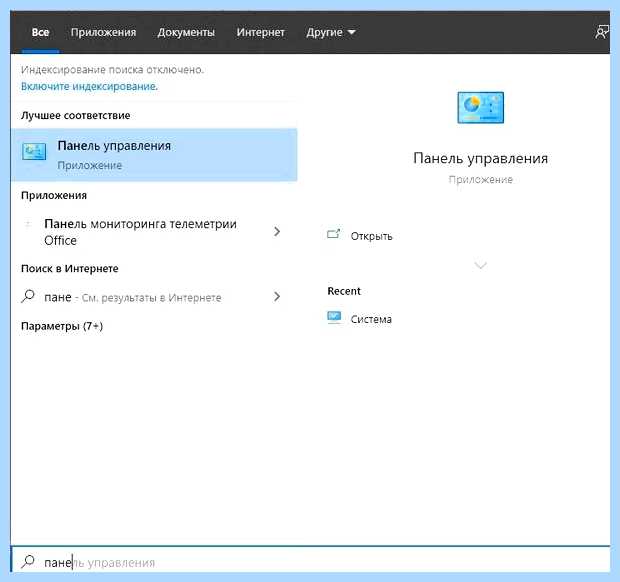The height and width of the screenshot is (582, 620).
Task: Switch to the Все tab
Action: coord(40,32)
